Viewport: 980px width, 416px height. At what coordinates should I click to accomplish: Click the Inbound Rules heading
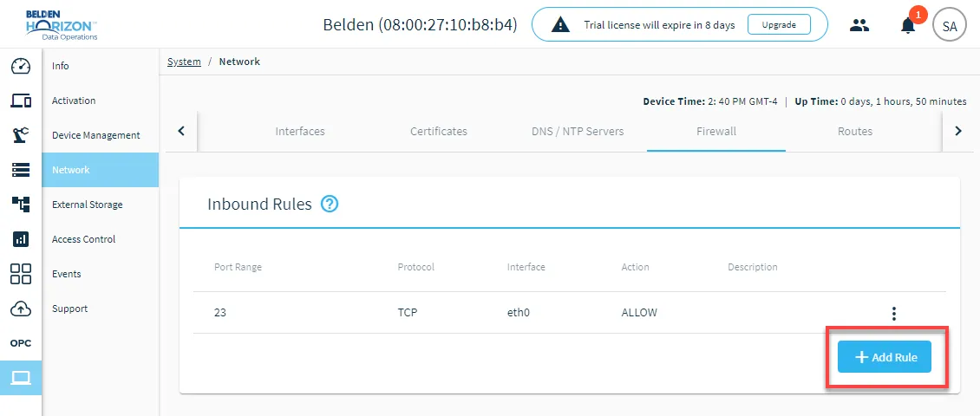coord(259,205)
